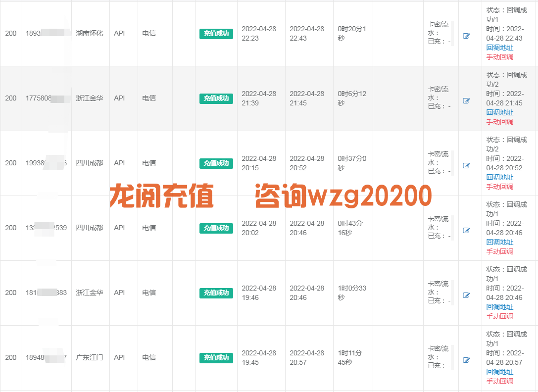This screenshot has width=538, height=392.
Task: Select the finish time 2022-04-28 22:43 cell
Action: (x=307, y=34)
